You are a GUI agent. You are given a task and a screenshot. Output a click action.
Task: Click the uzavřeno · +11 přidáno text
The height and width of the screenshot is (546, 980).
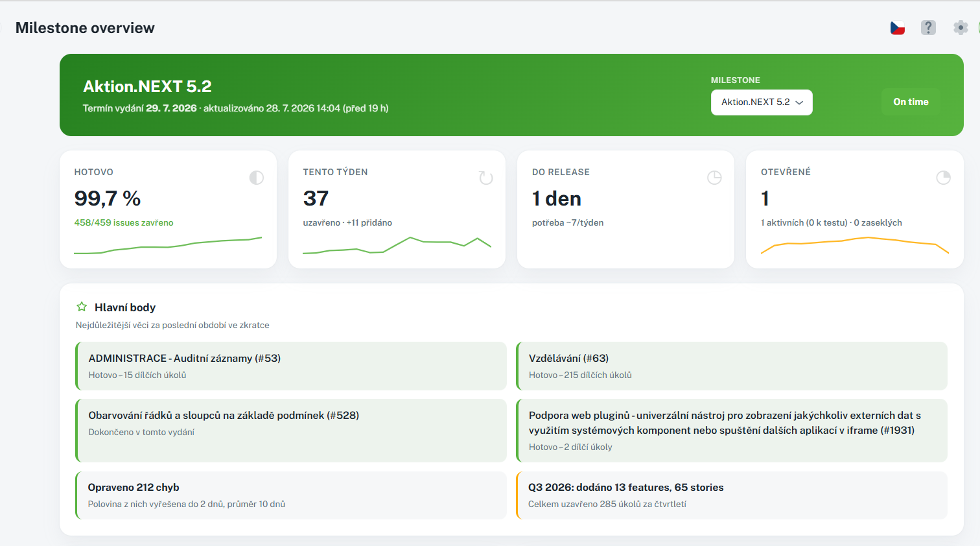pyautogui.click(x=347, y=222)
